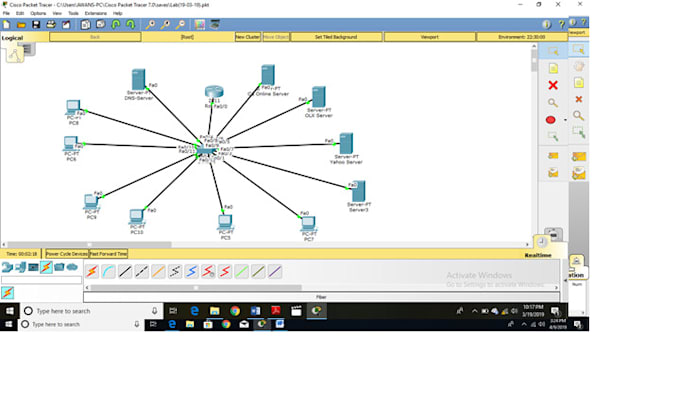Select the Connections lightning category
The width and height of the screenshot is (680, 406).
pyautogui.click(x=46, y=267)
